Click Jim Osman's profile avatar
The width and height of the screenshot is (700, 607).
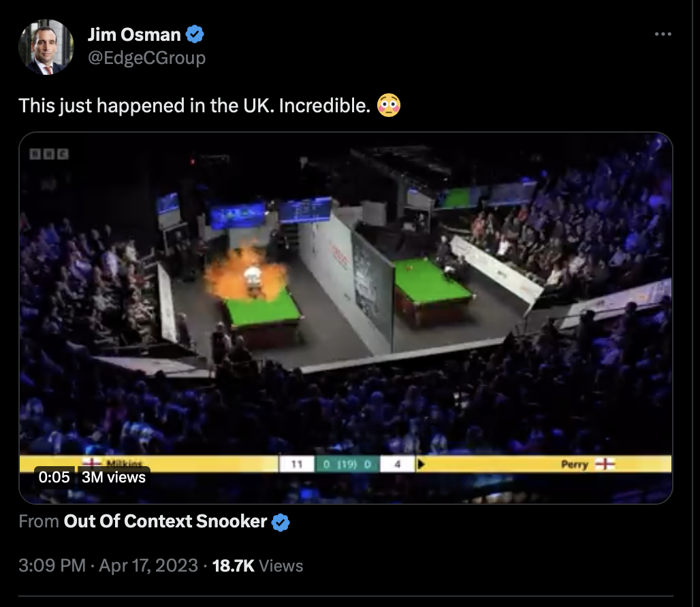[46, 47]
